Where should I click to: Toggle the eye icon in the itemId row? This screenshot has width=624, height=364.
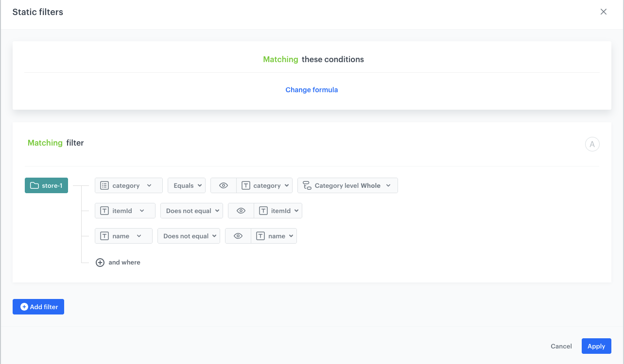tap(241, 211)
